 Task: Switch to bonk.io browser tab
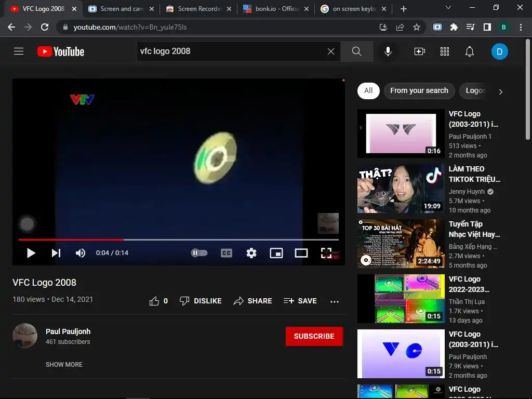(x=276, y=9)
